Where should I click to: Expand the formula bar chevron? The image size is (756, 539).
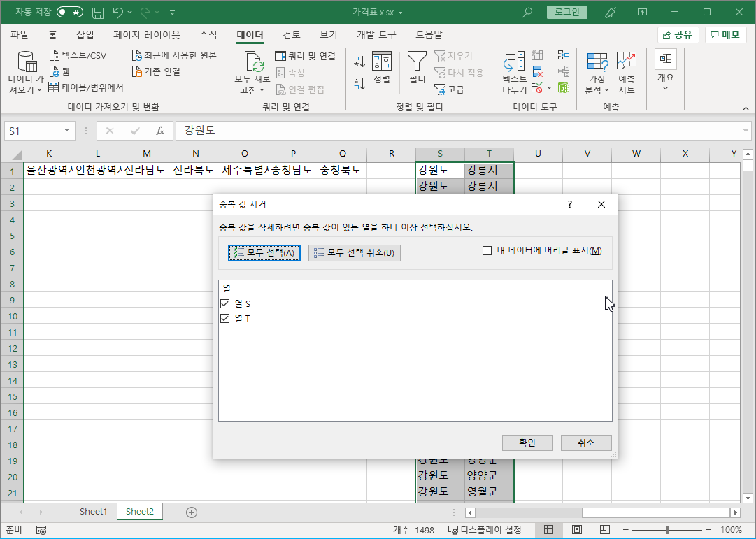point(746,131)
